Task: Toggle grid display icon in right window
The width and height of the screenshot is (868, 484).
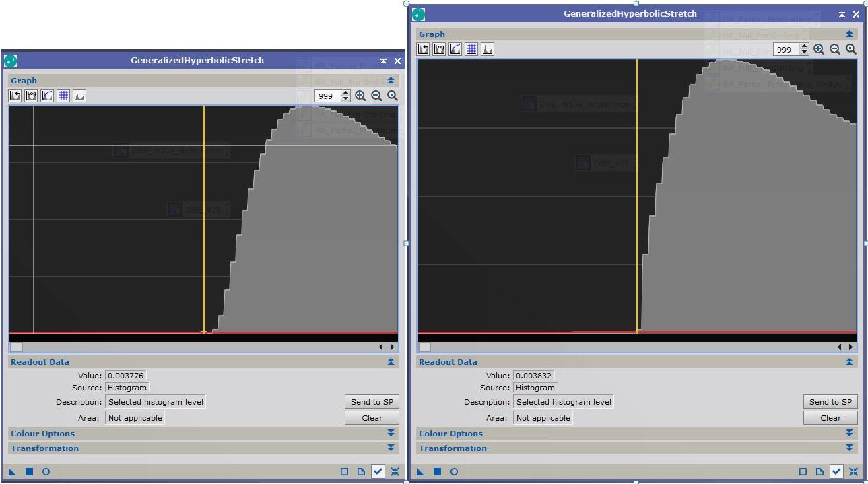Action: (x=471, y=49)
